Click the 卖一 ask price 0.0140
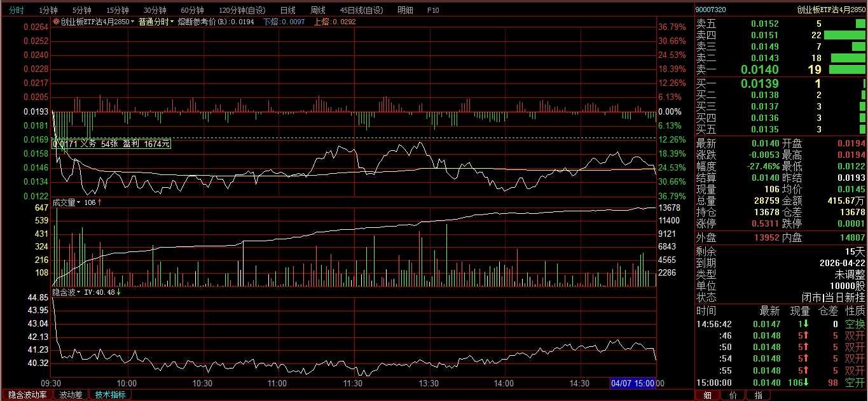The width and height of the screenshot is (868, 401). point(759,70)
